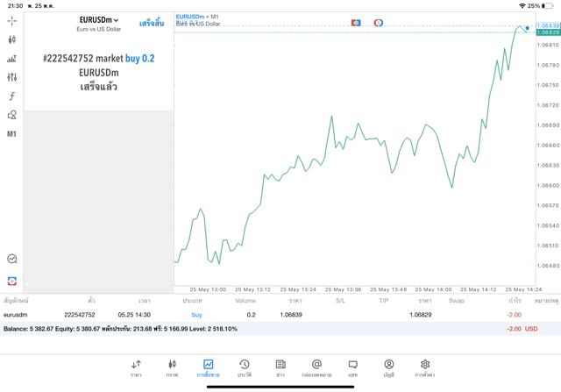Change the M1 timeframe in sidebar

[x=11, y=134]
